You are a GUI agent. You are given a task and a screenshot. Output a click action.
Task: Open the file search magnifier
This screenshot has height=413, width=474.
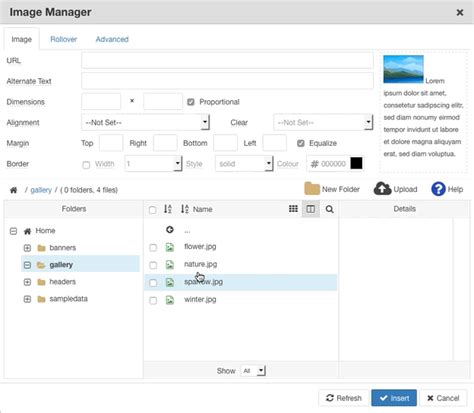[329, 209]
